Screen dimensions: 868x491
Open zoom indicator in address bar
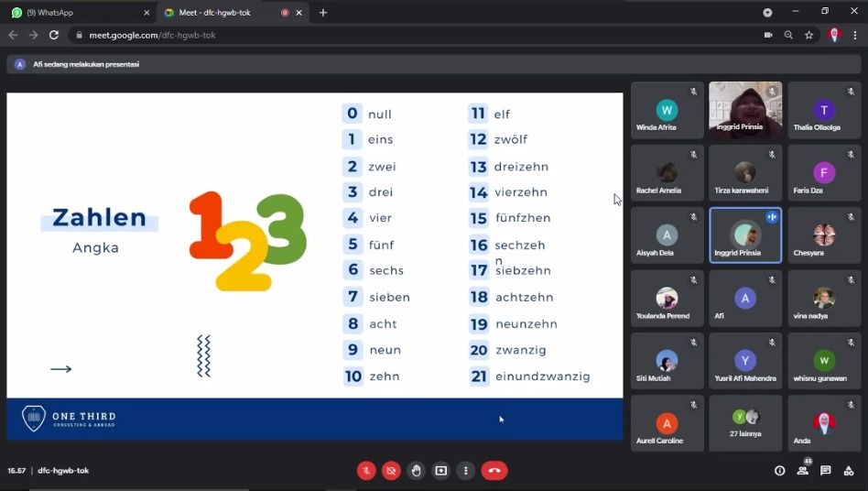coord(788,35)
